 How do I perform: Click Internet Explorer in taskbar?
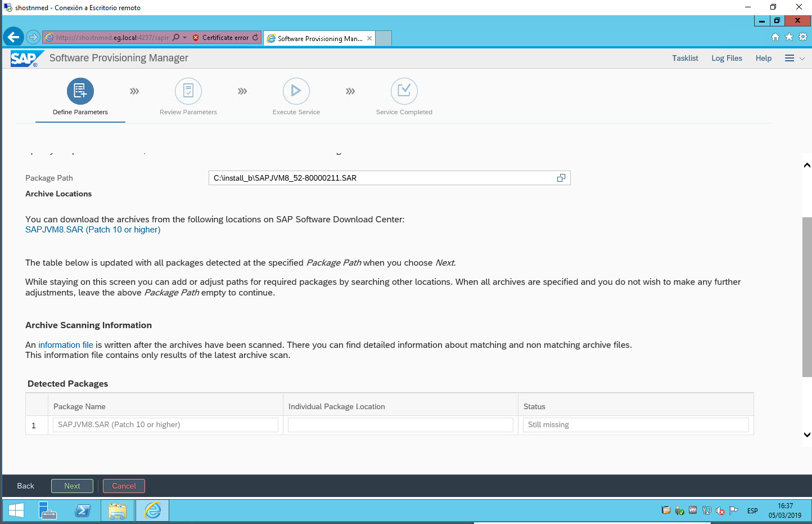152,510
